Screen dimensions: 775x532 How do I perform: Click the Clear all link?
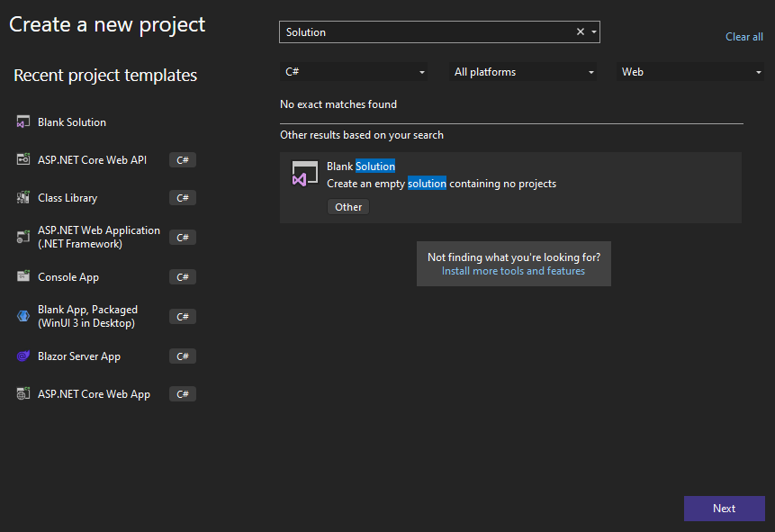click(x=743, y=37)
